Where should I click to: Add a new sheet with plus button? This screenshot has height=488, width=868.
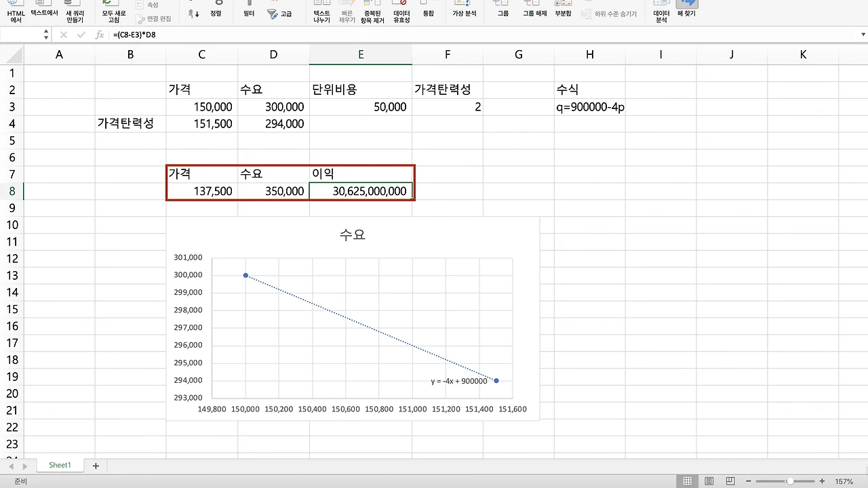tap(96, 466)
